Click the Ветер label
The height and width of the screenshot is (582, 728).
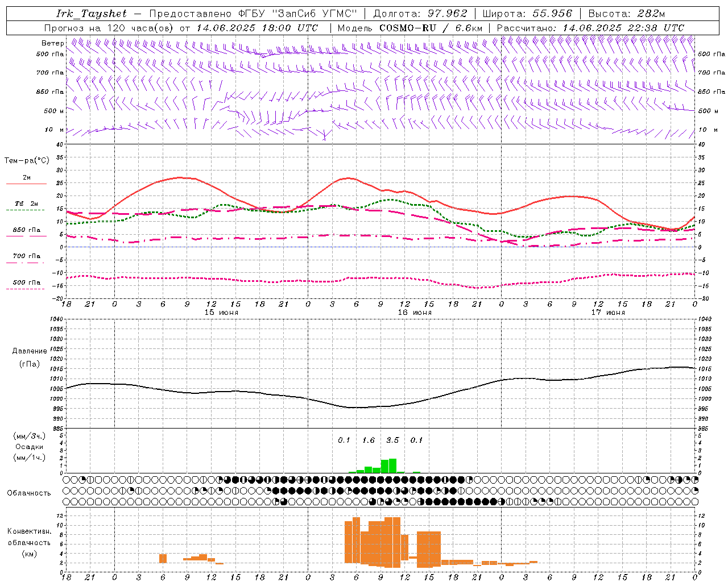point(53,43)
